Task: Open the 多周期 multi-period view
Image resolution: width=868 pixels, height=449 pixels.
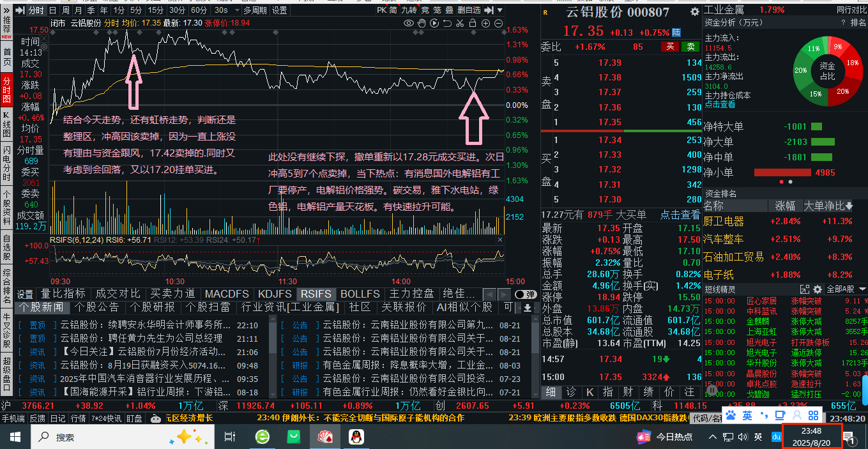Action: click(x=255, y=10)
